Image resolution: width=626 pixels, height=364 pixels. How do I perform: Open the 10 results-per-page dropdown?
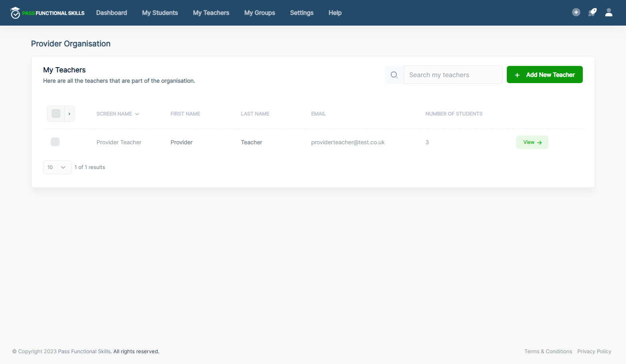click(57, 167)
